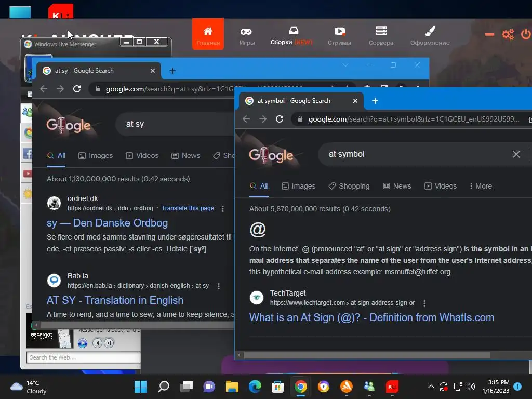The image size is (532, 399).
Task: Click the 'at sy' search input field
Action: (175, 124)
